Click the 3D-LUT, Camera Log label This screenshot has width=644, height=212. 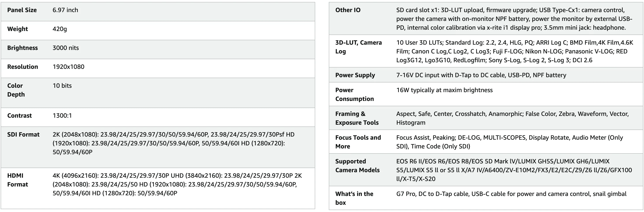358,47
